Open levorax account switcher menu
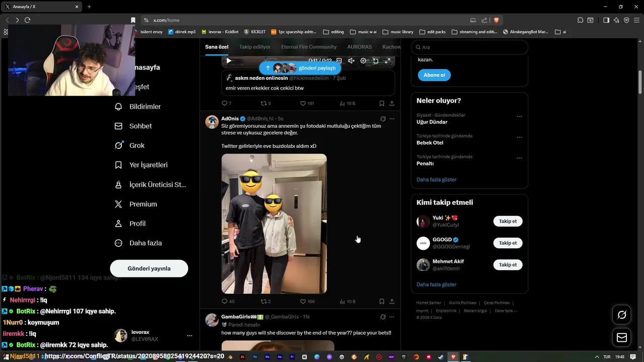 coord(190,335)
